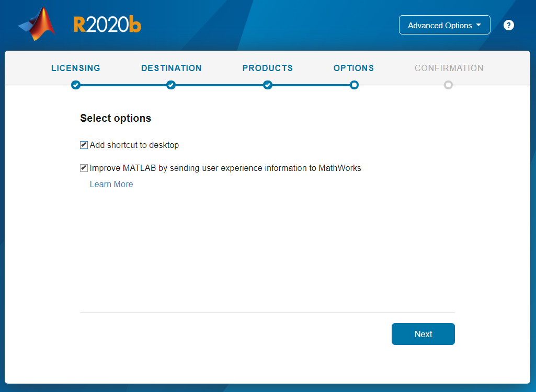Uncheck the Add shortcut to desktop checkbox
Image resolution: width=536 pixels, height=392 pixels.
(84, 145)
